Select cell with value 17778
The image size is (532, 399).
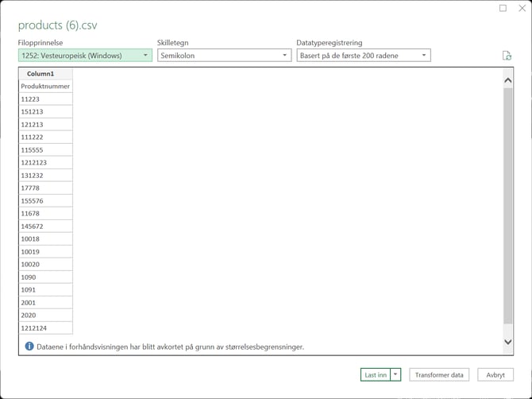pos(45,188)
